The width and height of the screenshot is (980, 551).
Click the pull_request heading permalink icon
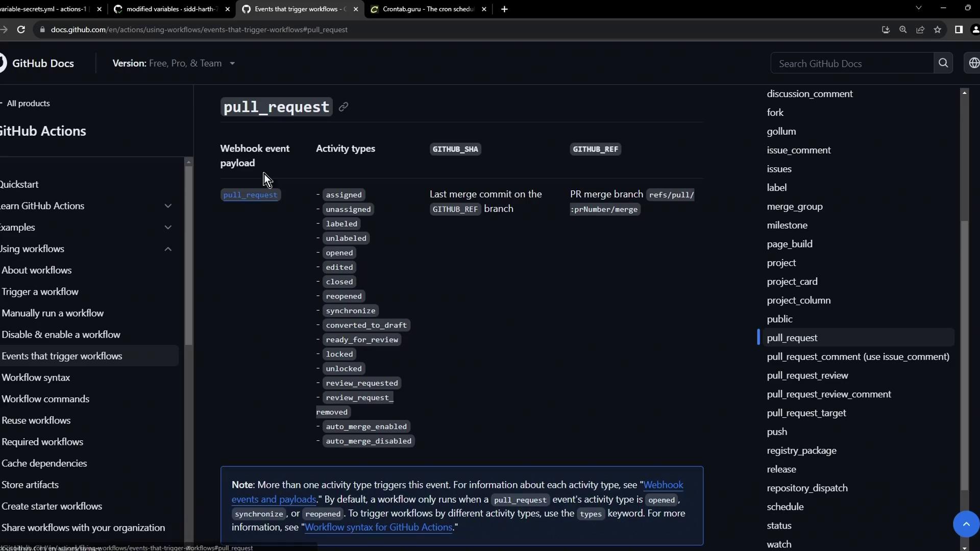344,107
